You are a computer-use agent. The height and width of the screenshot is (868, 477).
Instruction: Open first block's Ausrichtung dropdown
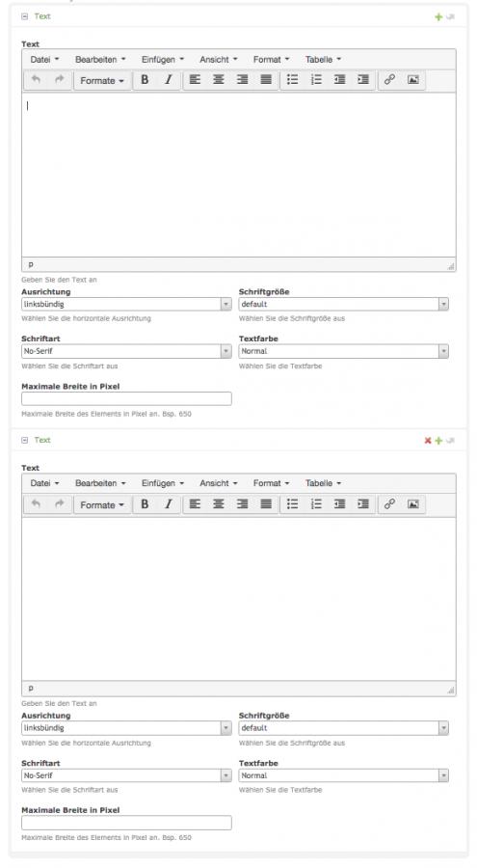126,304
